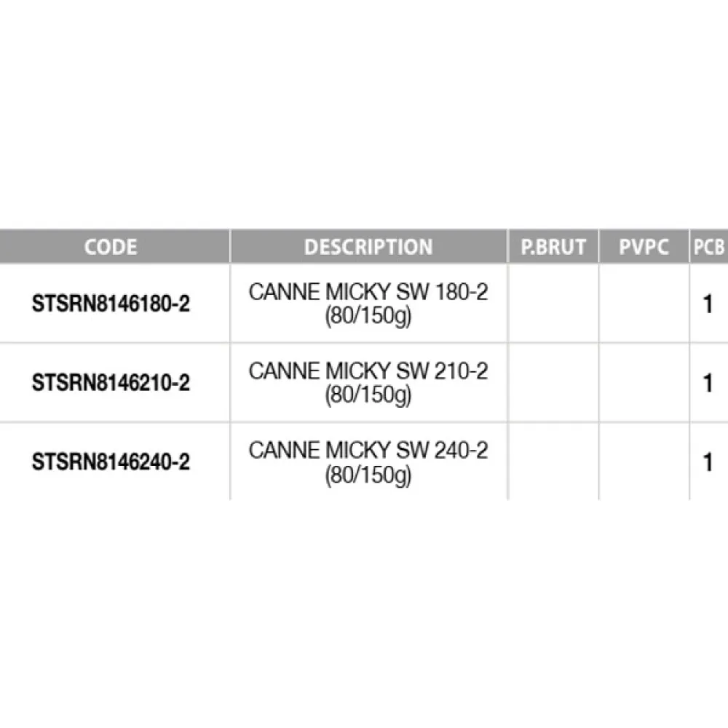This screenshot has width=728, height=728.
Task: Click the PCB value for STSRN8146240-2
Action: [708, 463]
